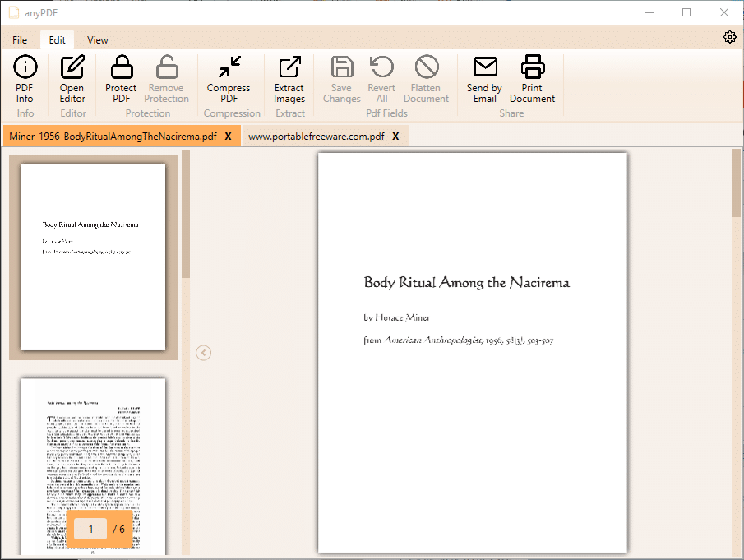Close the Miner-1956 PDF tab

[229, 137]
